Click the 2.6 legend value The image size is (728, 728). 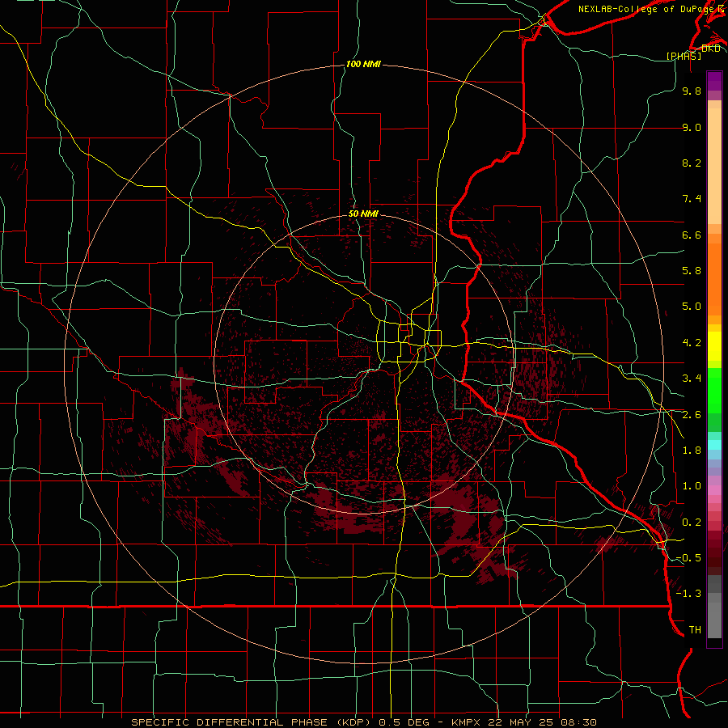(692, 415)
